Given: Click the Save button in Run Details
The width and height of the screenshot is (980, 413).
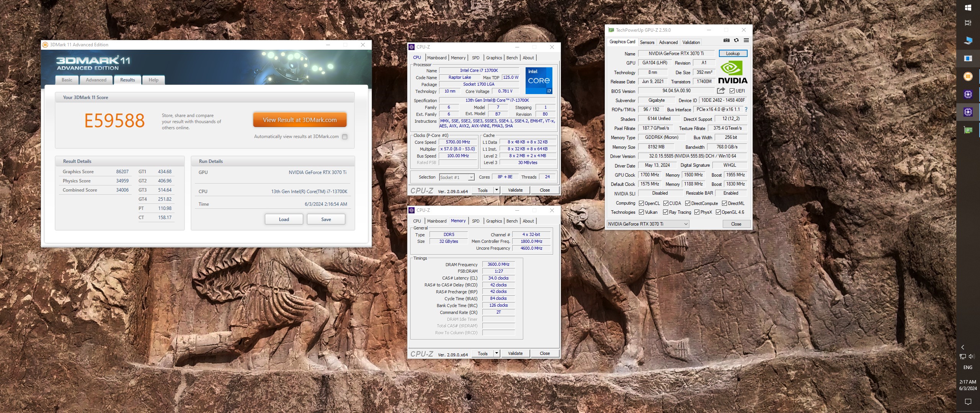Looking at the screenshot, I should tap(326, 220).
